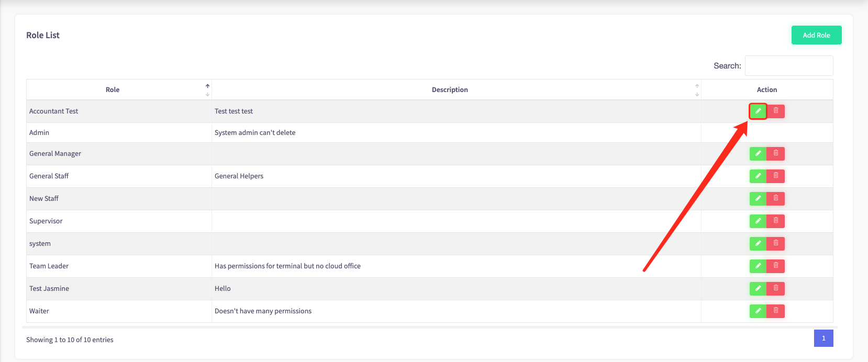Select the Admin role name

(x=39, y=132)
